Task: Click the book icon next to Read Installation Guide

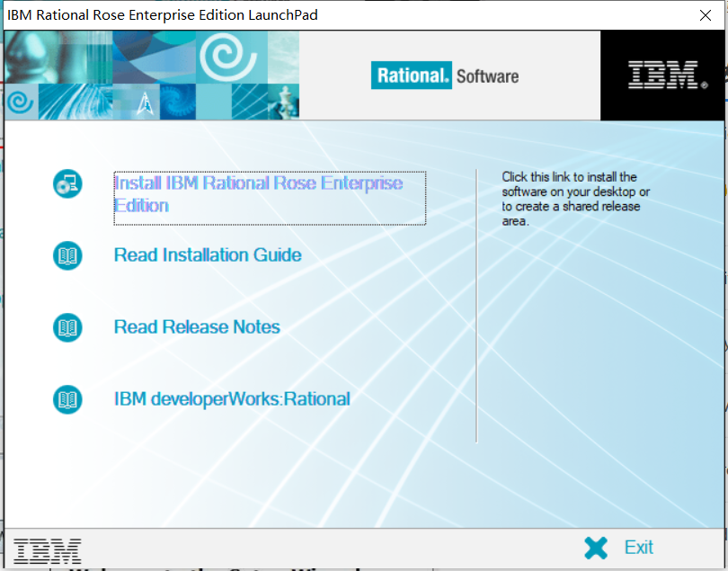Action: (x=67, y=255)
